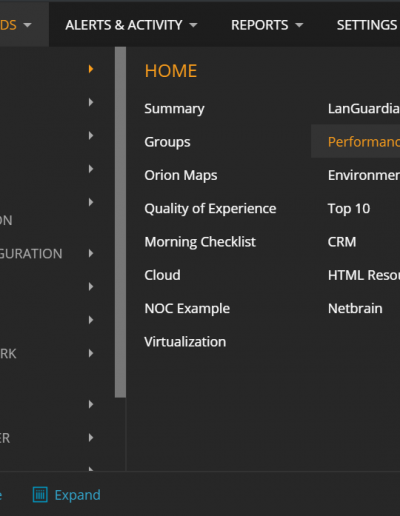400x516 pixels.
Task: Select Virtualization from the Home menu
Action: (x=185, y=342)
